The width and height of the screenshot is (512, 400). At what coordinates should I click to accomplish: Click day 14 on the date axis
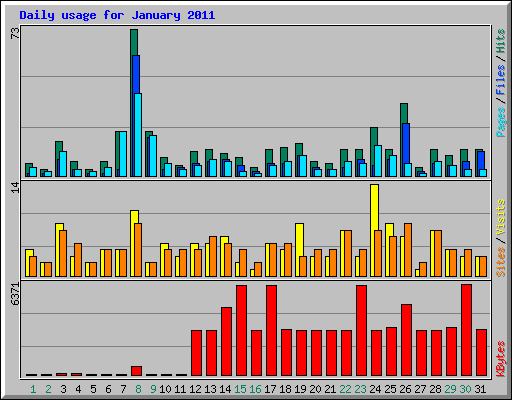[x=225, y=389]
